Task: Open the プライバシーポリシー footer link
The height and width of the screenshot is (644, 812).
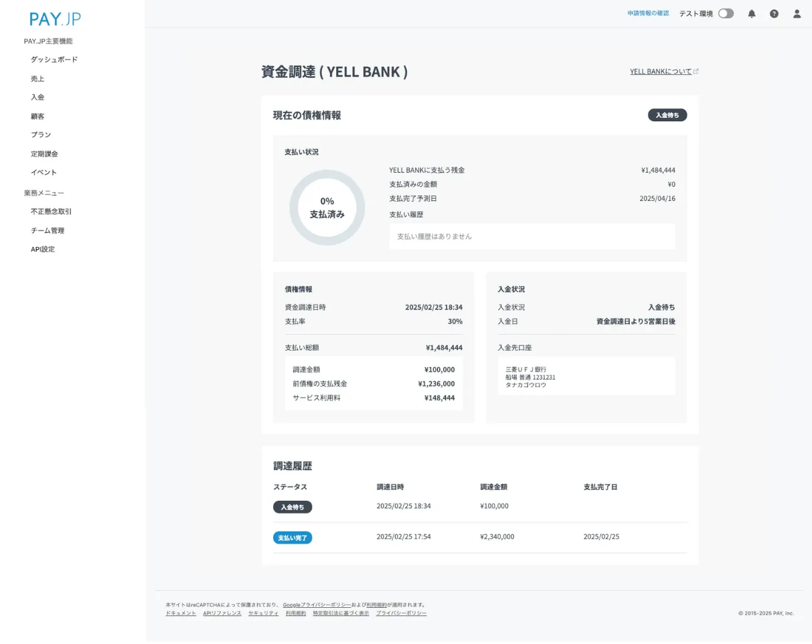Action: coord(401,613)
